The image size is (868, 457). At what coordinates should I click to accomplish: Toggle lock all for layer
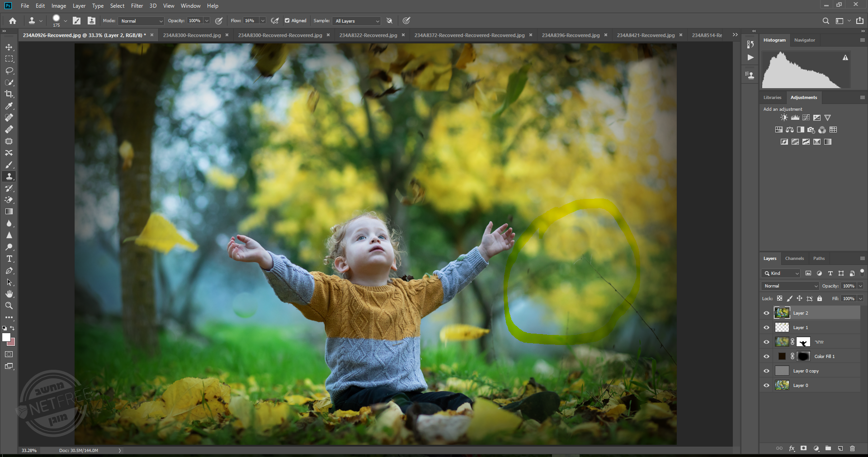pyautogui.click(x=820, y=299)
